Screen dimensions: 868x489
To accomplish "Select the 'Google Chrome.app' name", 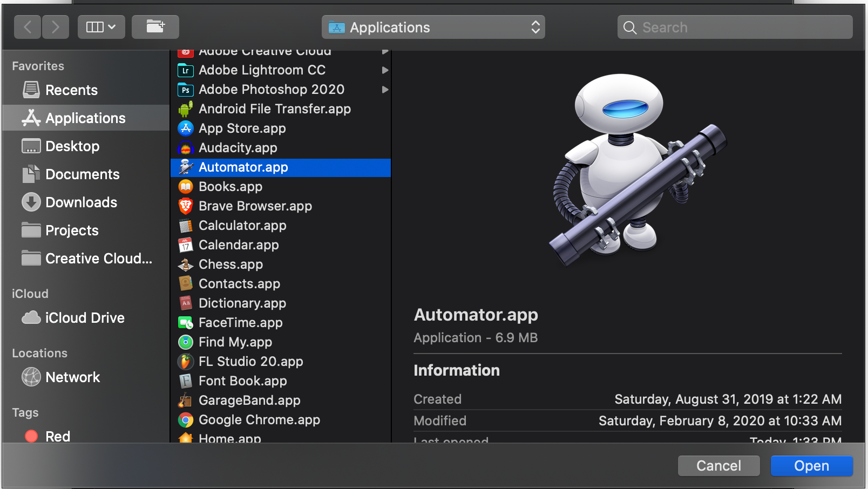I will click(260, 420).
